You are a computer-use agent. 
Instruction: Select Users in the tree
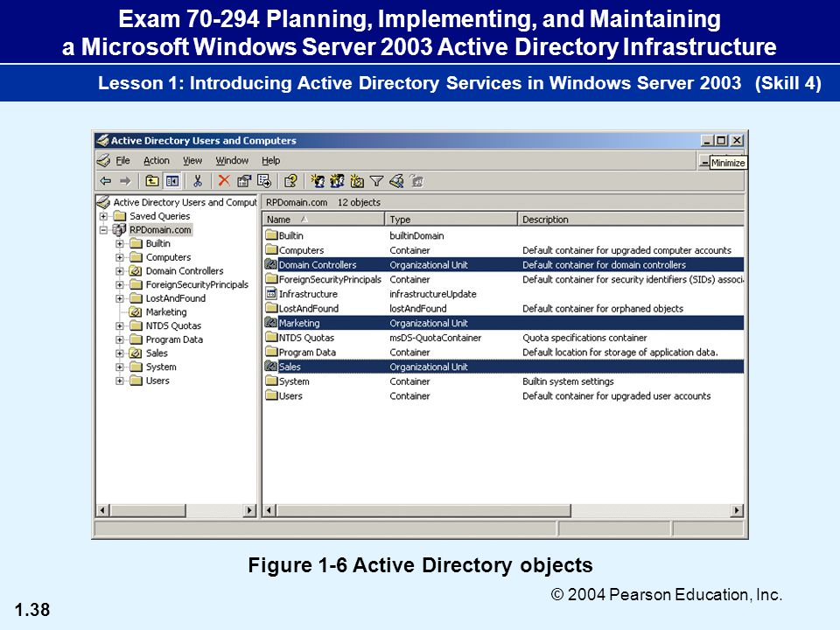(x=157, y=381)
